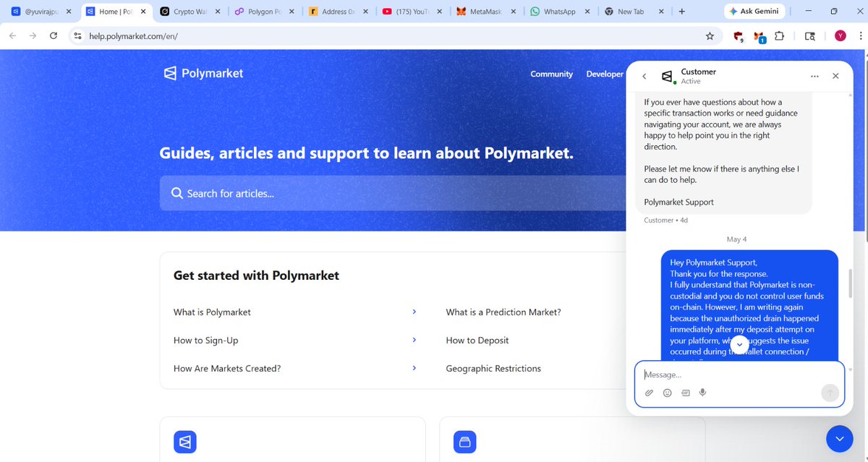Open the How to Deposit article

coord(477,341)
